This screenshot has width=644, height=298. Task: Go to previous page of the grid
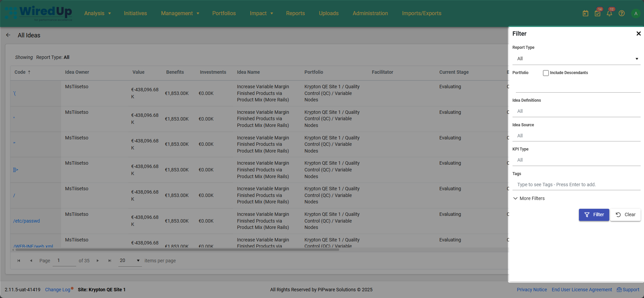click(x=31, y=261)
